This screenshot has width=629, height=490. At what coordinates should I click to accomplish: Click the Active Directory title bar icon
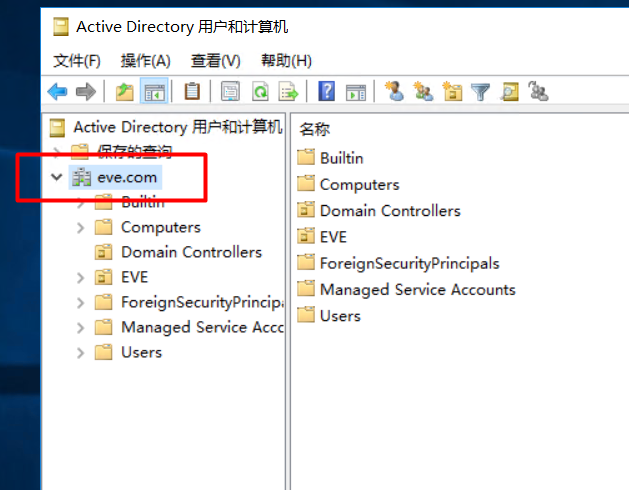61,27
